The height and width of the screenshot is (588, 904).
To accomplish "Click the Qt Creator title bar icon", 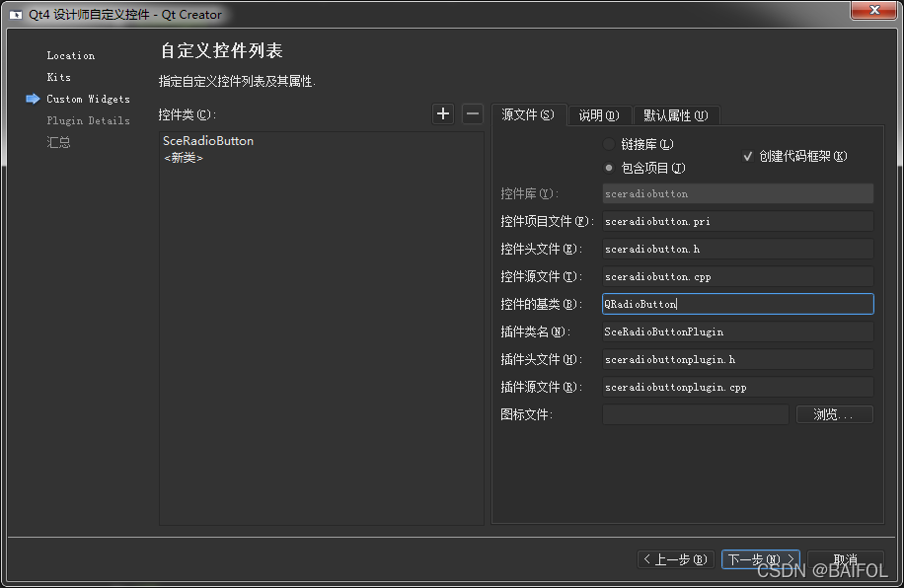I will pos(16,15).
